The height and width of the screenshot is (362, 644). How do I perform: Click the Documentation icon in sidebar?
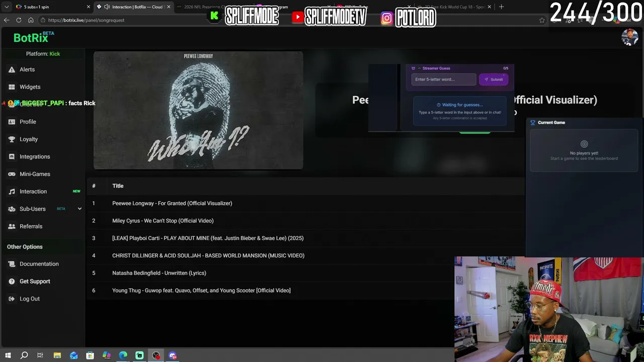coord(12,264)
